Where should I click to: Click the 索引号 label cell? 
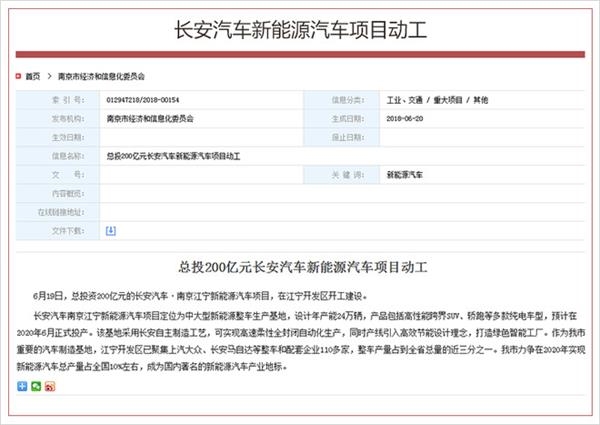tap(58, 100)
